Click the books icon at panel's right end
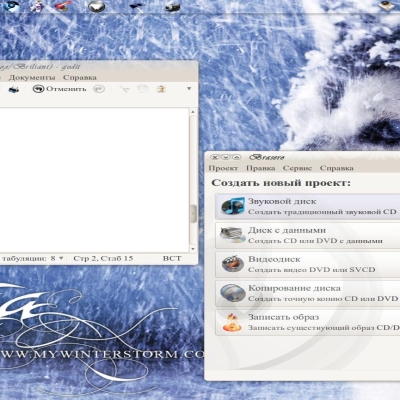This screenshot has height=400, width=400. (387, 6)
